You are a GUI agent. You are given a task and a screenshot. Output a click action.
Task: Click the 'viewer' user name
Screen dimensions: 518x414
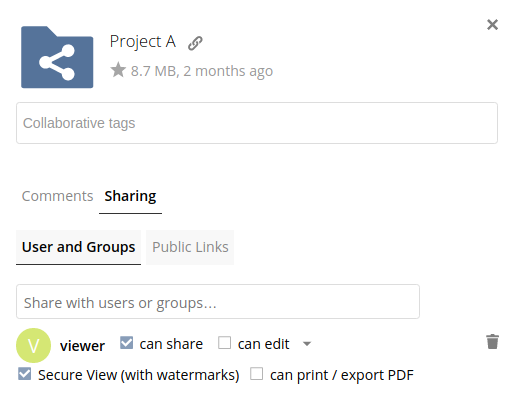coord(82,346)
